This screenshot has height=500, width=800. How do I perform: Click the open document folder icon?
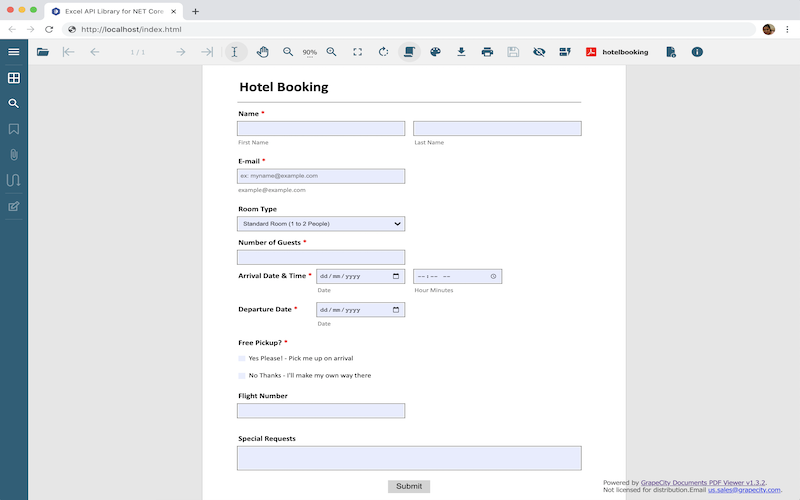tap(43, 52)
